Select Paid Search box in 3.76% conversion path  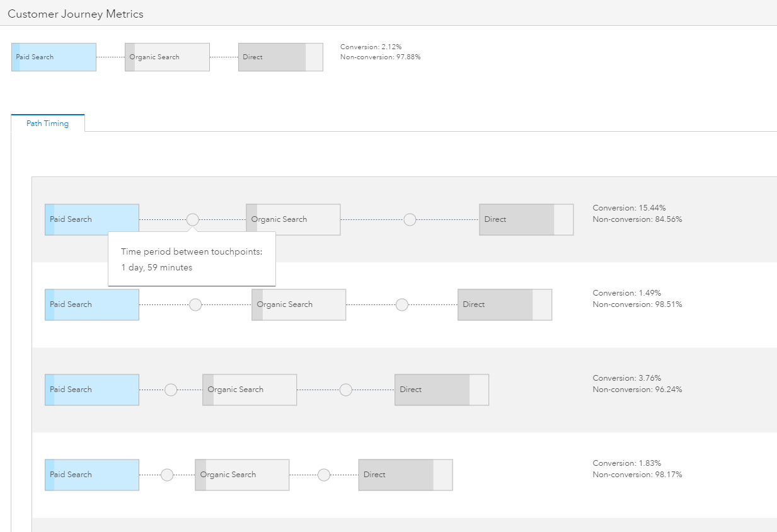click(x=92, y=390)
